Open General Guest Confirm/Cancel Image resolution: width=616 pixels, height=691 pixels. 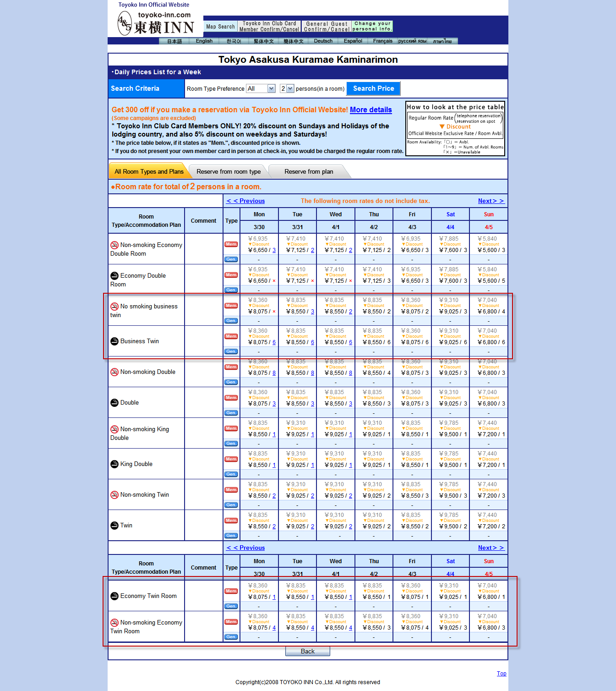pyautogui.click(x=327, y=27)
